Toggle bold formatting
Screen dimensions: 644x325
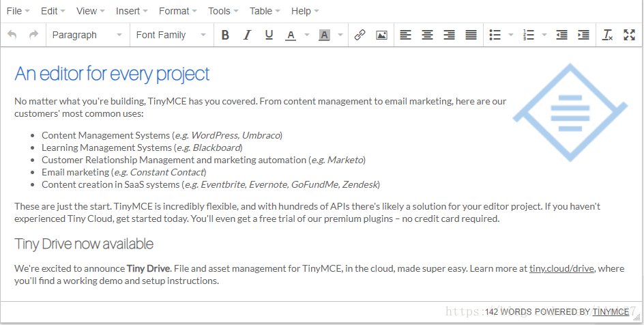(x=225, y=35)
